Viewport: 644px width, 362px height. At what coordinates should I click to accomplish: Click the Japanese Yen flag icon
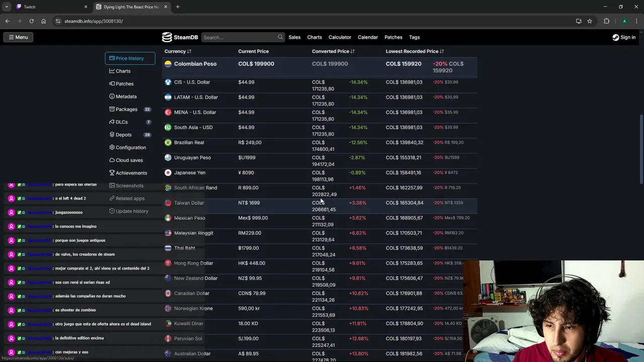pos(168,172)
